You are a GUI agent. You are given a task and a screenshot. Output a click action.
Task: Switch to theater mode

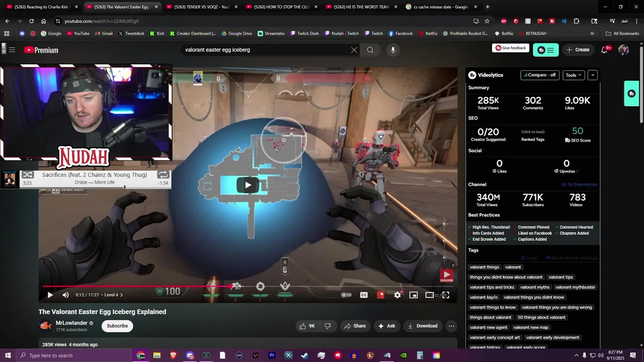click(430, 295)
